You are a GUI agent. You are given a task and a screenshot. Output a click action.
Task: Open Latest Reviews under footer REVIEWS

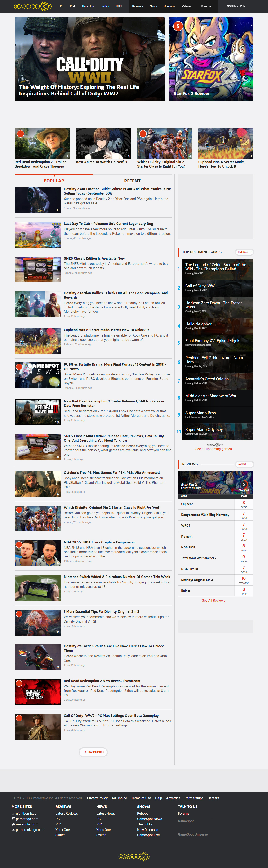(x=67, y=813)
